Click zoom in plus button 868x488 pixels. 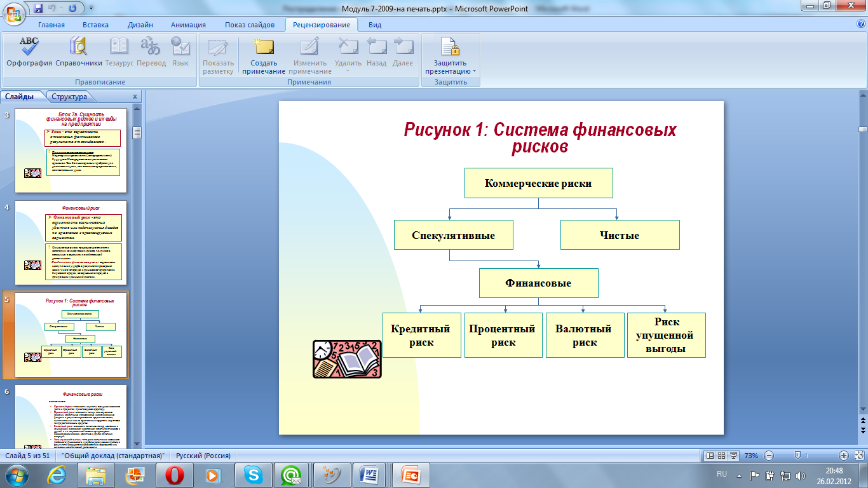[x=843, y=456]
